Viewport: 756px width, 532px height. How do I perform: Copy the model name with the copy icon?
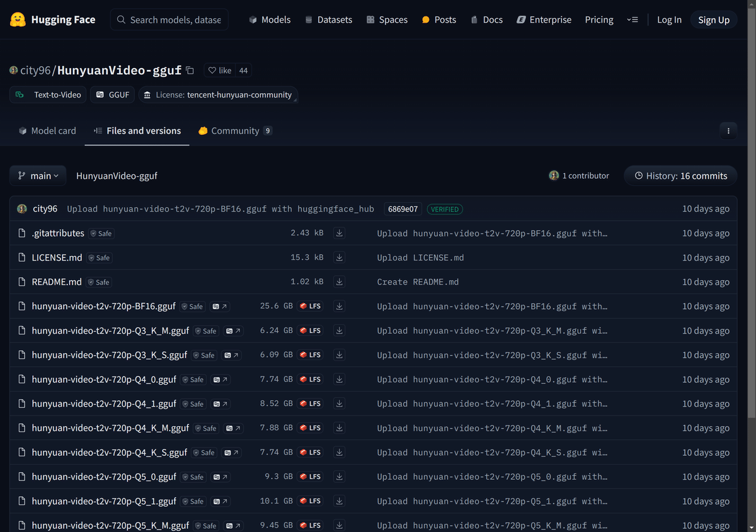pyautogui.click(x=190, y=71)
